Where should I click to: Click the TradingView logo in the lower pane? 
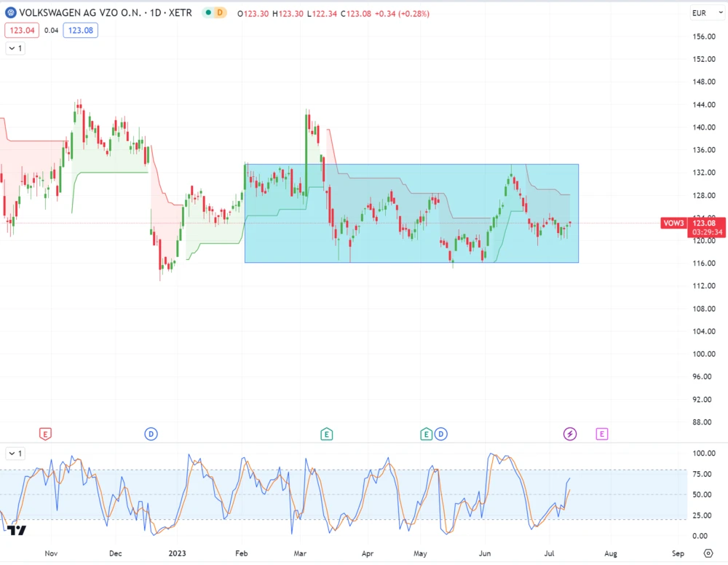[16, 530]
